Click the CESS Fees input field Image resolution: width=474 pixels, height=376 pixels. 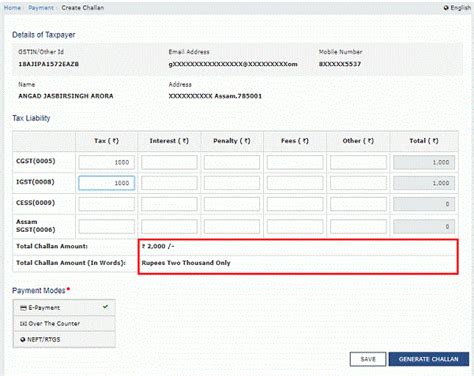(295, 204)
